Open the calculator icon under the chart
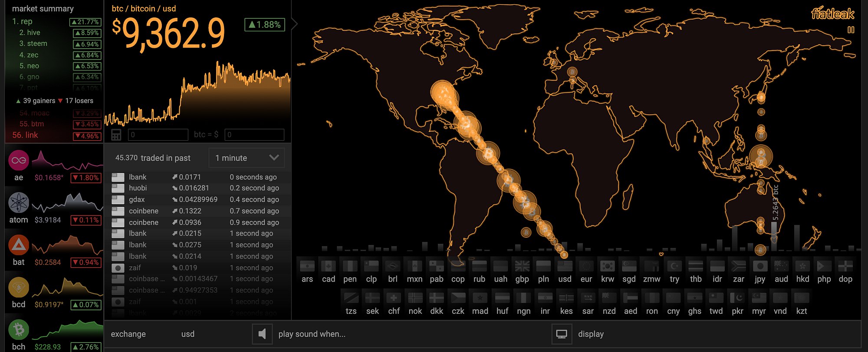The width and height of the screenshot is (868, 352). [116, 135]
